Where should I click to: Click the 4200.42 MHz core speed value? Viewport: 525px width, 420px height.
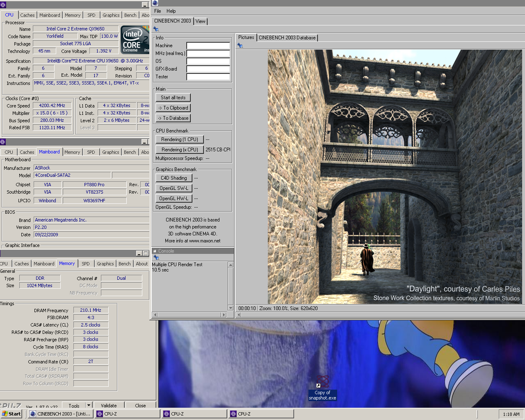click(x=52, y=105)
